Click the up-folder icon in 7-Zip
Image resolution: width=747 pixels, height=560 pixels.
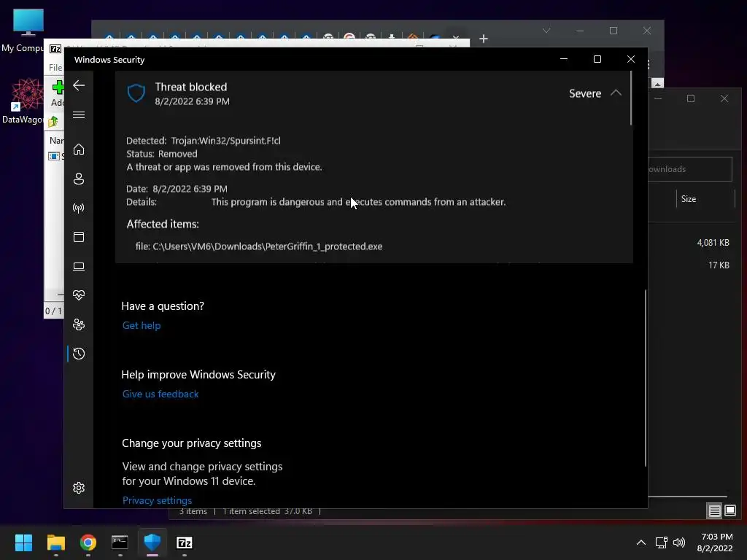[53, 122]
